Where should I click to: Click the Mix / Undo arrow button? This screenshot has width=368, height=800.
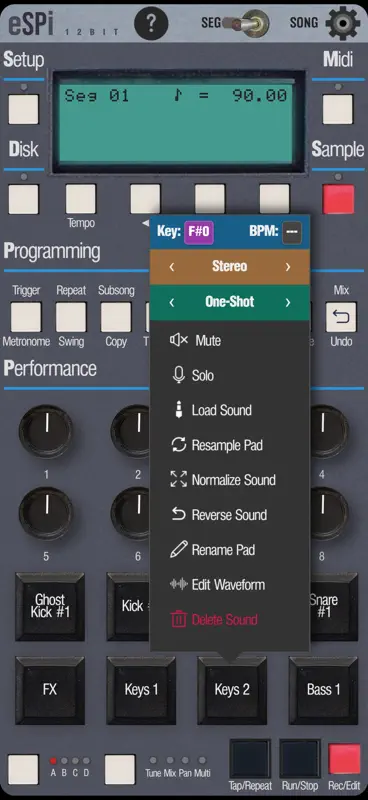(341, 316)
